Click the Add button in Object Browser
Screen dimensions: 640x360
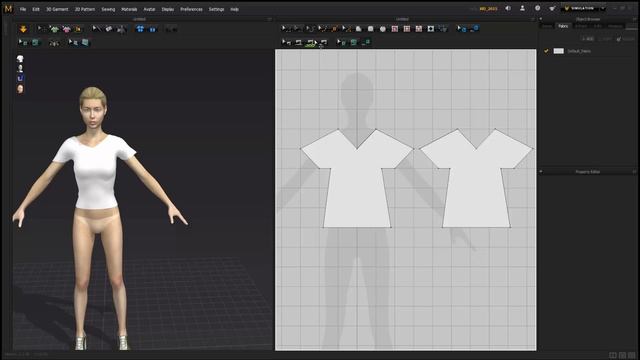coord(588,39)
